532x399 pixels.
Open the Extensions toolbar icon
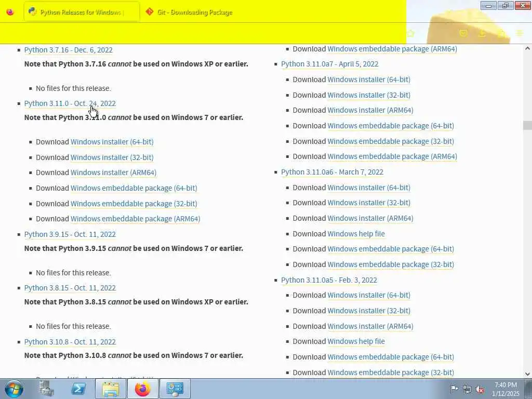[x=501, y=33]
